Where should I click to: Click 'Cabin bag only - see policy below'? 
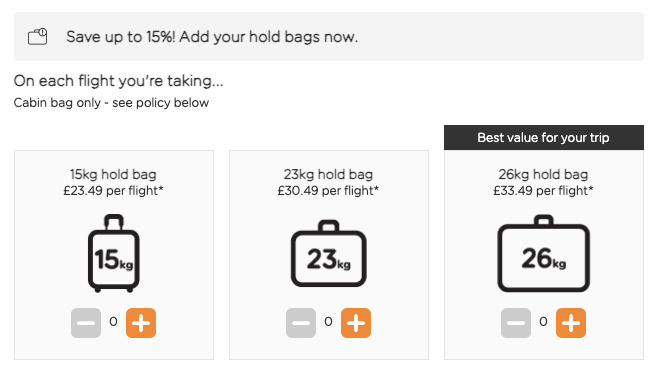[111, 103]
